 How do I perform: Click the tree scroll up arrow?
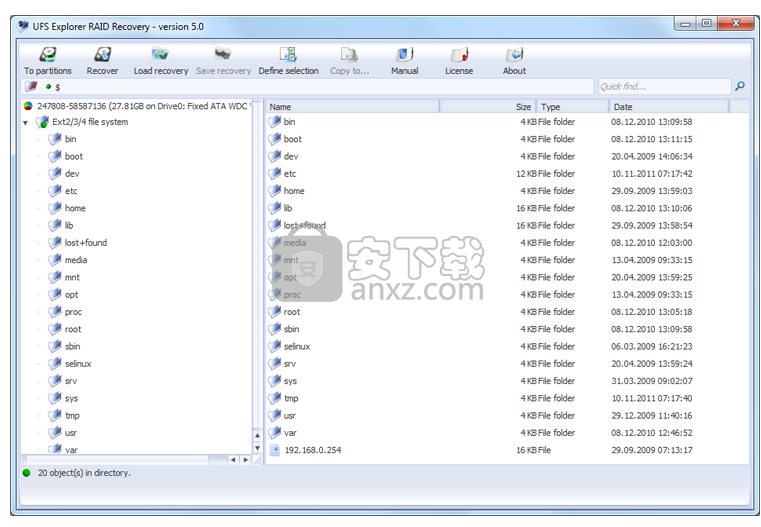[257, 435]
